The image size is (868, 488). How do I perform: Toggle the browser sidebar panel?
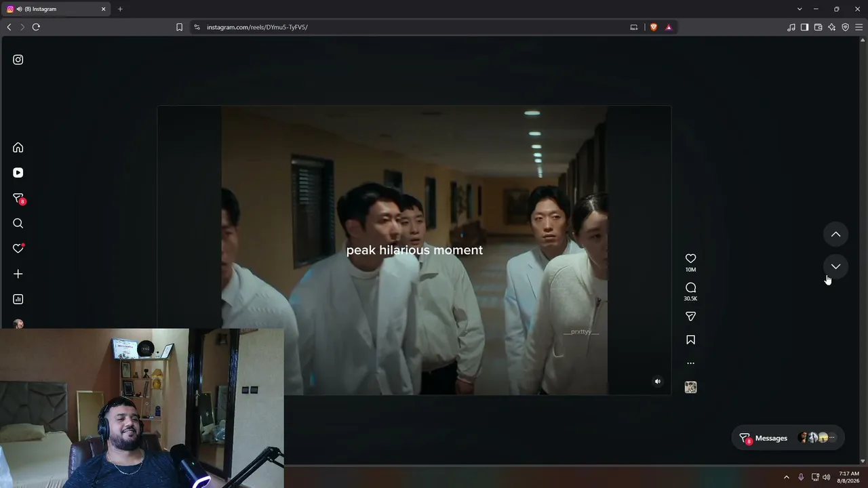(x=804, y=27)
